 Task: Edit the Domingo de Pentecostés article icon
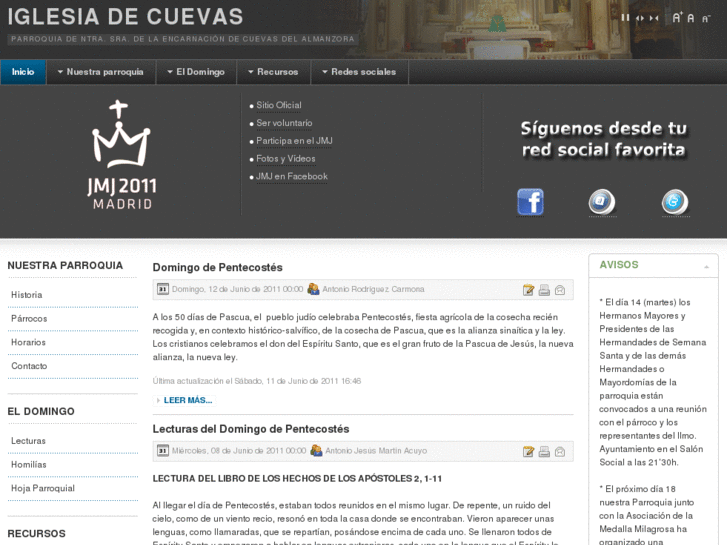point(528,290)
